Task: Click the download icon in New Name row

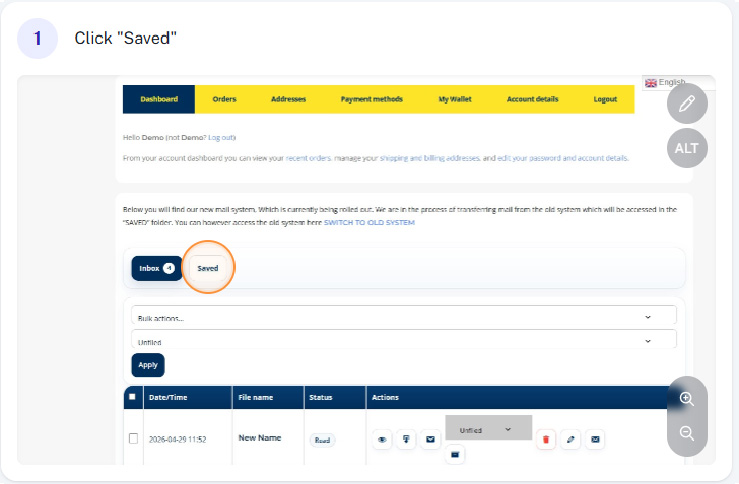Action: (406, 439)
